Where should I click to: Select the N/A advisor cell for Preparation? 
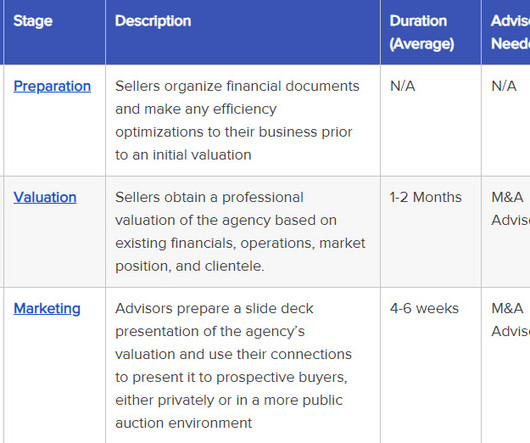click(x=504, y=86)
